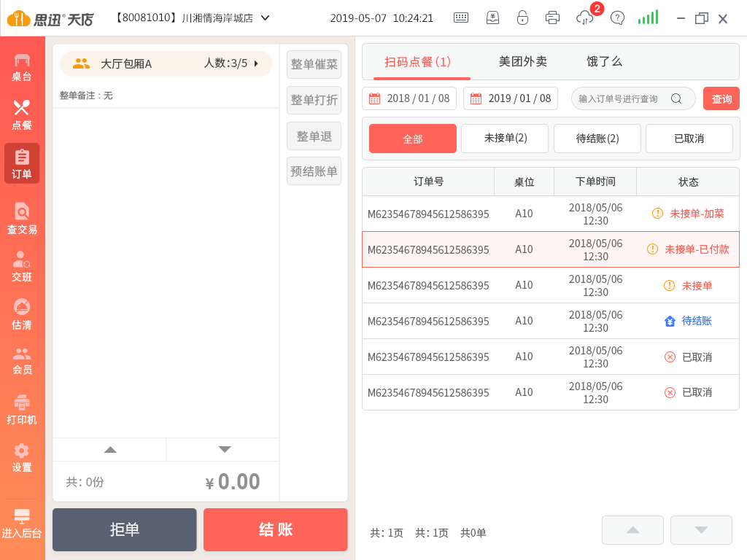The height and width of the screenshot is (560, 747).
Task: Go to 点餐 ordering in the sidebar
Action: pyautogui.click(x=22, y=115)
